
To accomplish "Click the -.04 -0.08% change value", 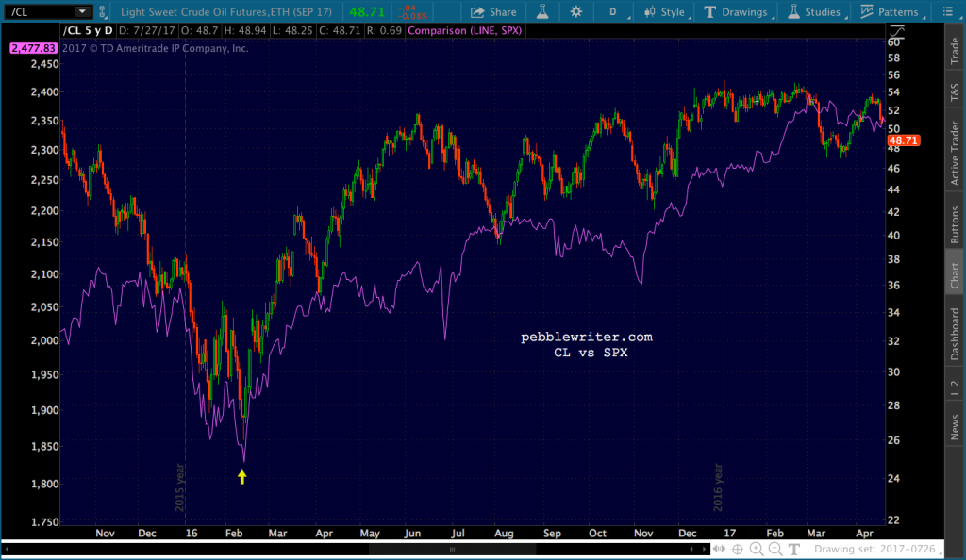I will tap(411, 11).
